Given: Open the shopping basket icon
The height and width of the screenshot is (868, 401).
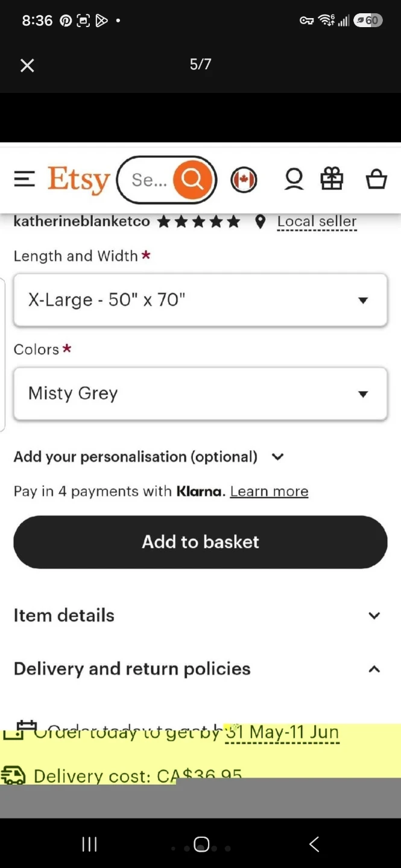Looking at the screenshot, I should coord(376,179).
